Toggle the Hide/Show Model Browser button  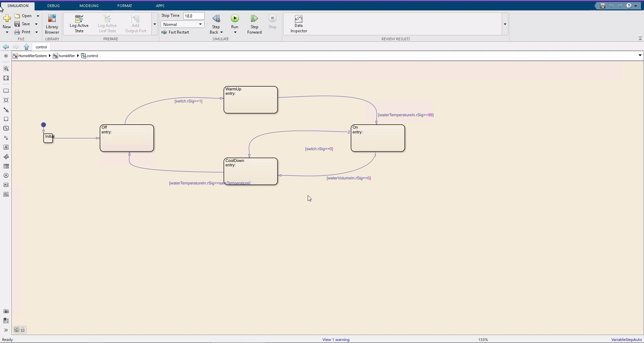(x=6, y=330)
